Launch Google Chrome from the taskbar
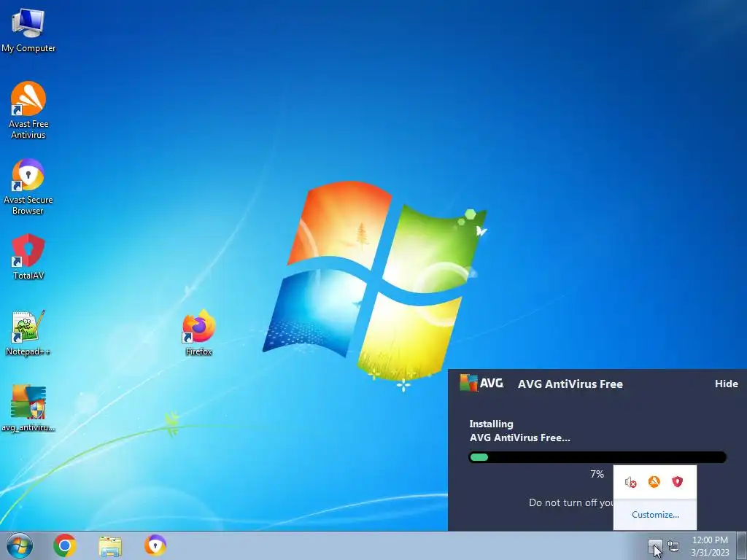Viewport: 747px width, 560px height. point(65,545)
